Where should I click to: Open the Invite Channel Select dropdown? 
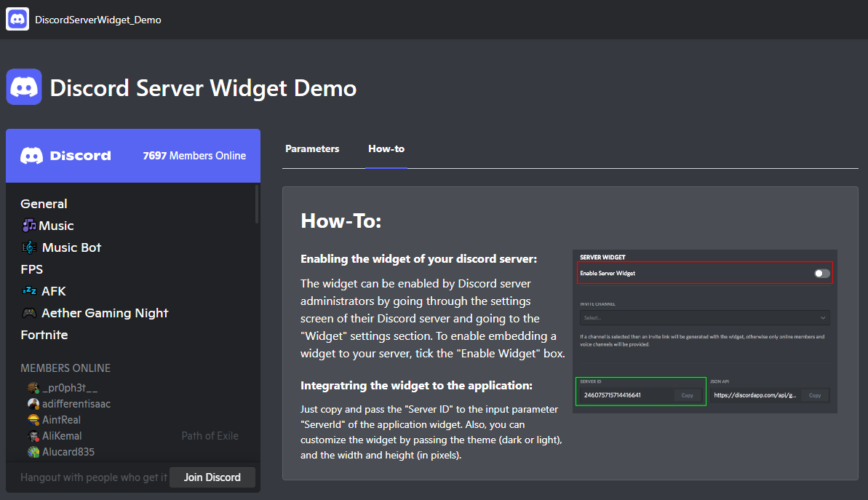704,317
